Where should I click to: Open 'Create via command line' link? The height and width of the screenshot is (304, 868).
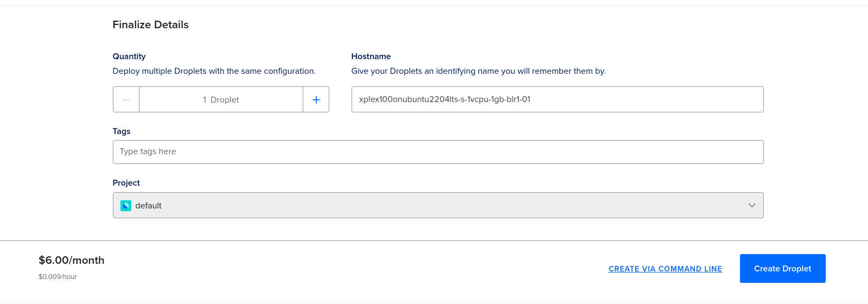tap(665, 269)
